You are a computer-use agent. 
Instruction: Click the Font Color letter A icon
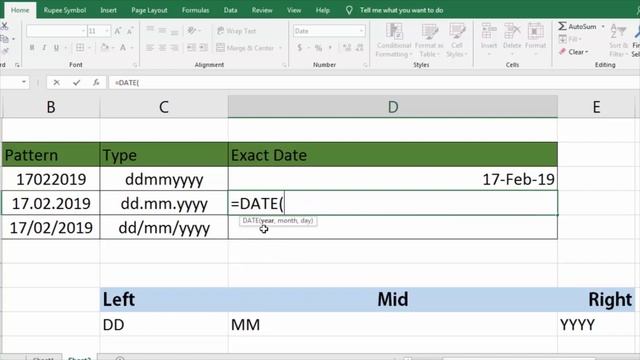tap(123, 48)
